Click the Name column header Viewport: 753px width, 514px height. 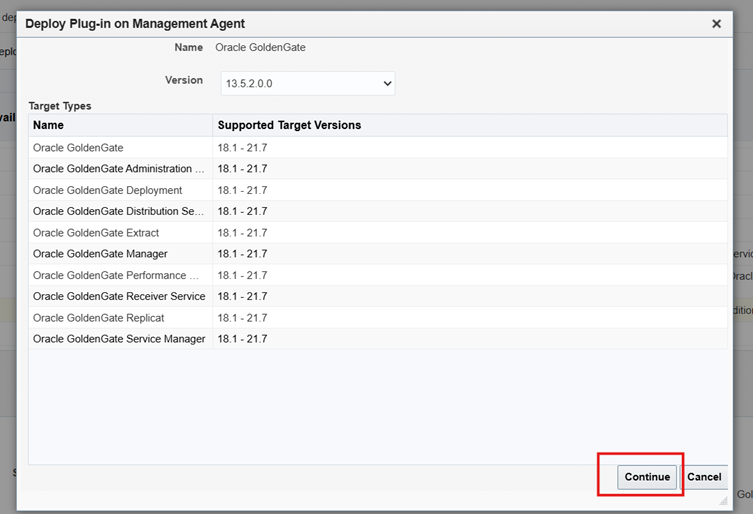pos(48,125)
